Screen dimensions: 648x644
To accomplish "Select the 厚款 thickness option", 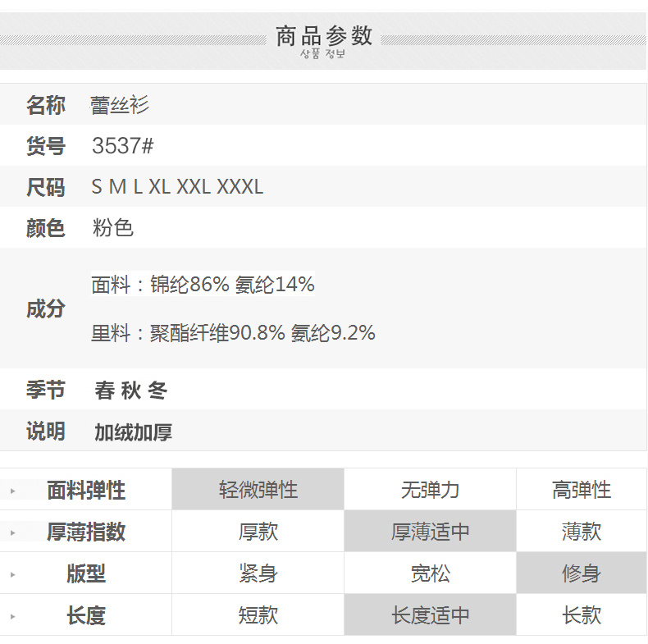I will (258, 532).
